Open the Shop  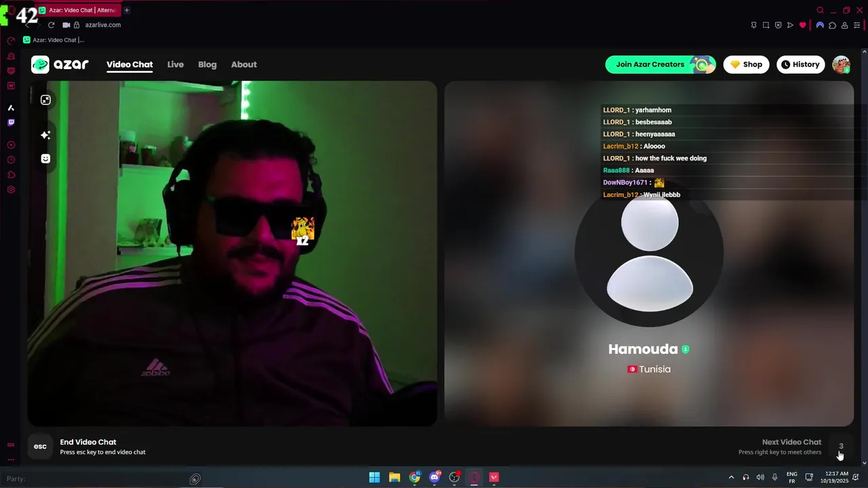pos(746,64)
